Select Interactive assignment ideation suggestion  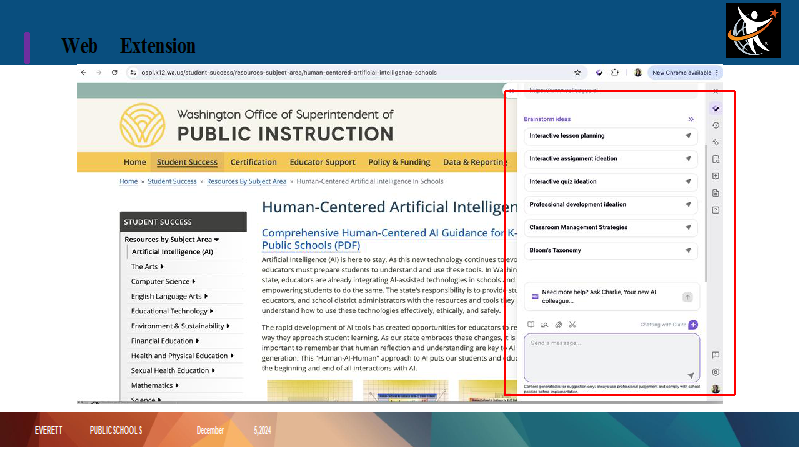pyautogui.click(x=611, y=159)
